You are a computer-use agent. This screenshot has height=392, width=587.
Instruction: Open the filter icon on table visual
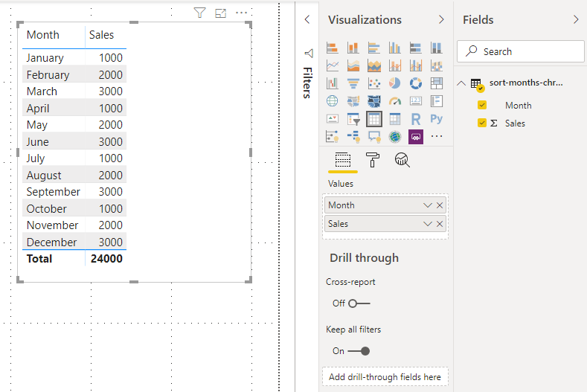199,13
